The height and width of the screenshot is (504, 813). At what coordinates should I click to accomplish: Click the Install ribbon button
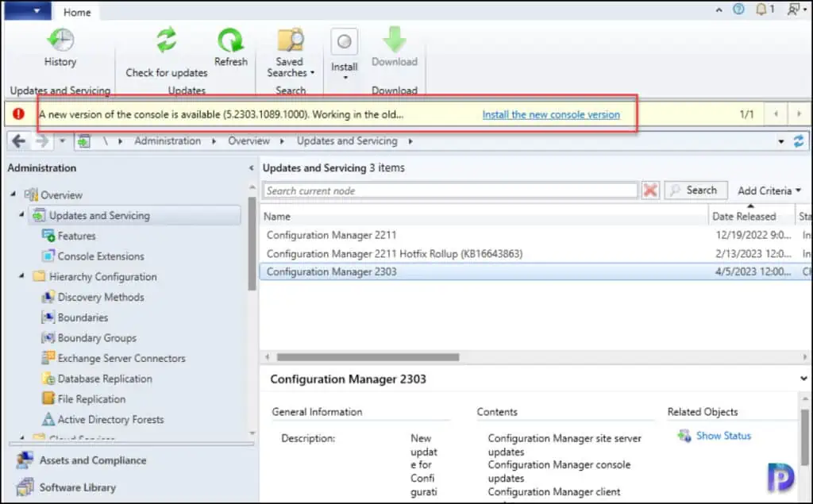(x=345, y=54)
